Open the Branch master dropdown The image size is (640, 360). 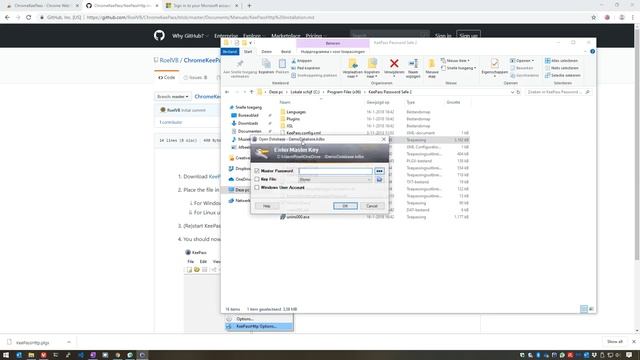click(x=173, y=97)
